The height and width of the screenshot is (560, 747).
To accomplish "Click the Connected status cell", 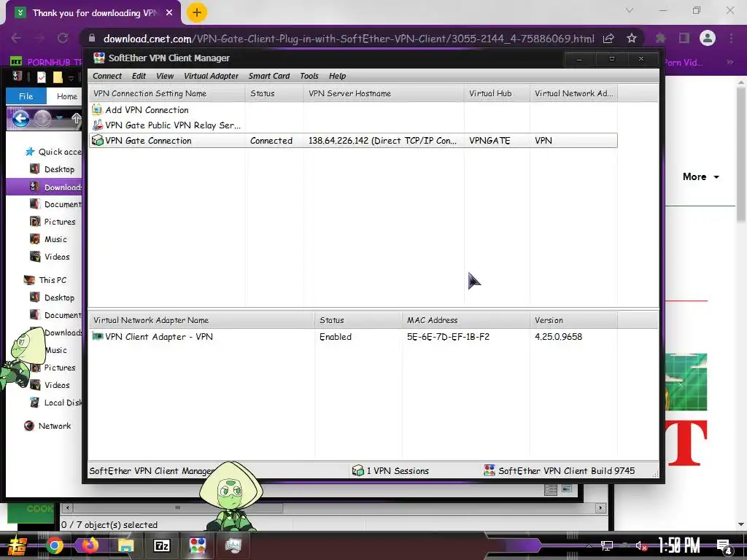I will tap(271, 141).
